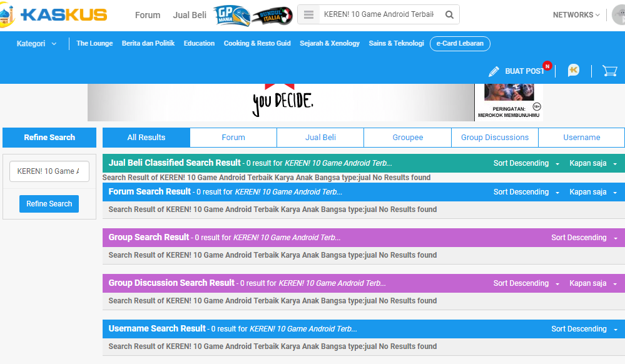Click the BUAT POST label
Screen dimensions: 625x364
tap(524, 71)
